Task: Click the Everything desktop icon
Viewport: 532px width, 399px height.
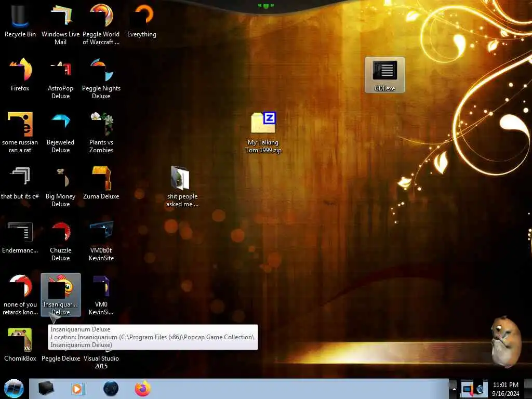Action: pyautogui.click(x=142, y=21)
